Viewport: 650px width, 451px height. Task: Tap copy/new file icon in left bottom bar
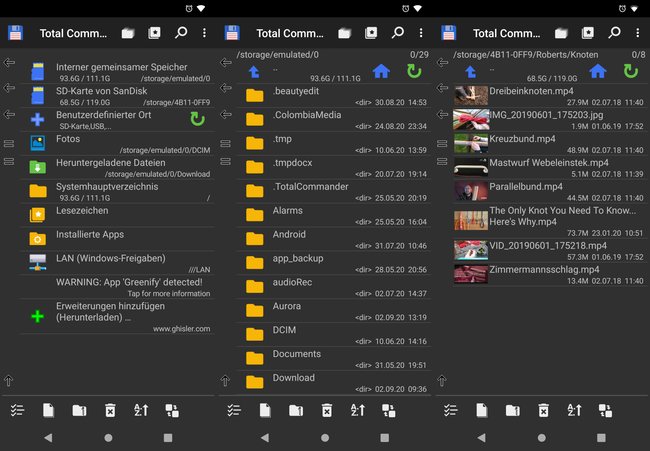[x=49, y=410]
